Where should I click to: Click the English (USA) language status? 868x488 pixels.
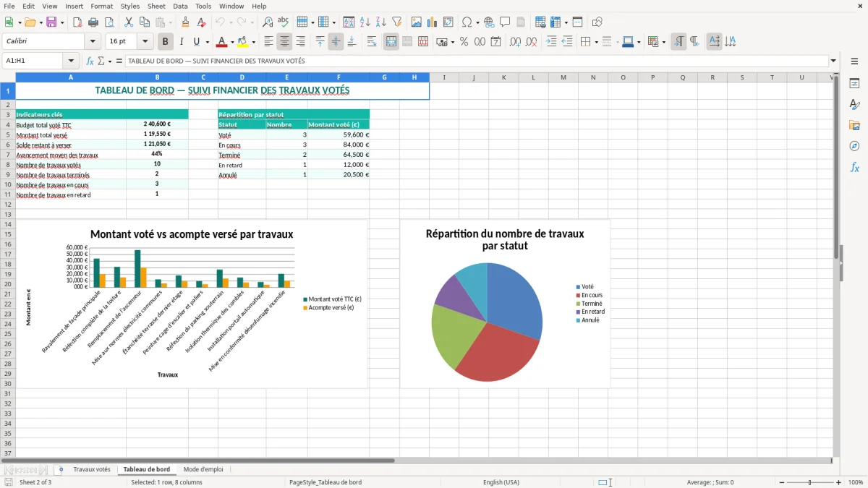tap(501, 482)
